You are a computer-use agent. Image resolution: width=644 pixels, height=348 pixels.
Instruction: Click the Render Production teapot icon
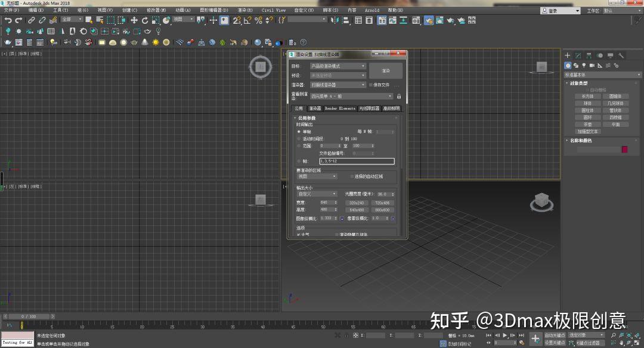click(x=450, y=21)
